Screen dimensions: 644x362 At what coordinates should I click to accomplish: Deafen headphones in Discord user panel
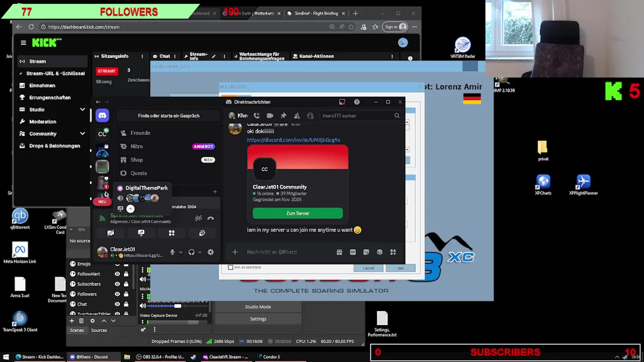coord(191,252)
